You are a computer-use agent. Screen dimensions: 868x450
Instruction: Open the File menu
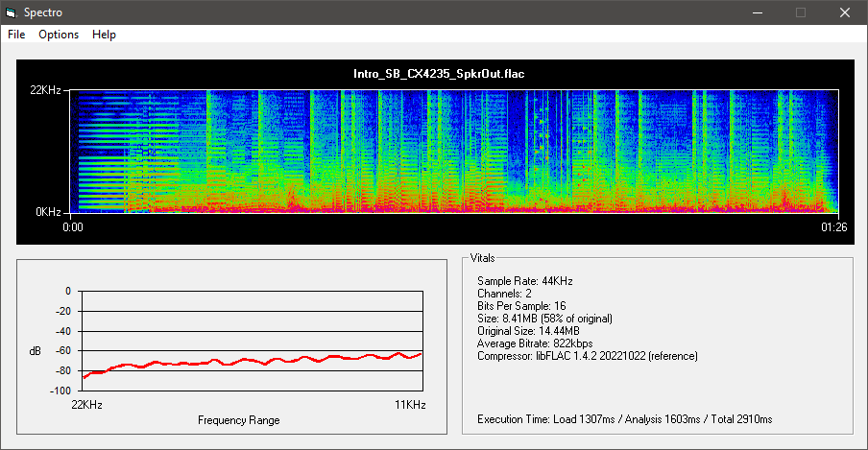16,35
